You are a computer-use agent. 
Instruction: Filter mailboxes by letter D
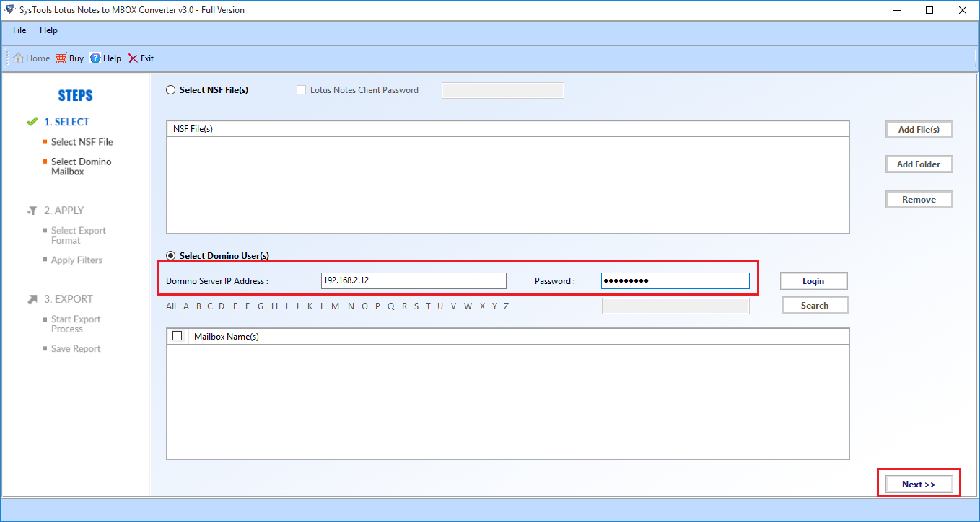point(222,306)
